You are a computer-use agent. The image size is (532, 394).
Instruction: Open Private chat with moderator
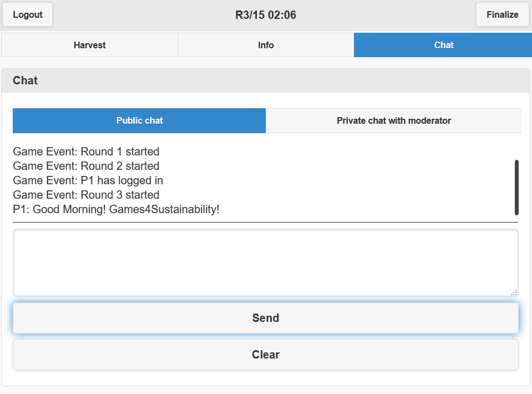[393, 120]
